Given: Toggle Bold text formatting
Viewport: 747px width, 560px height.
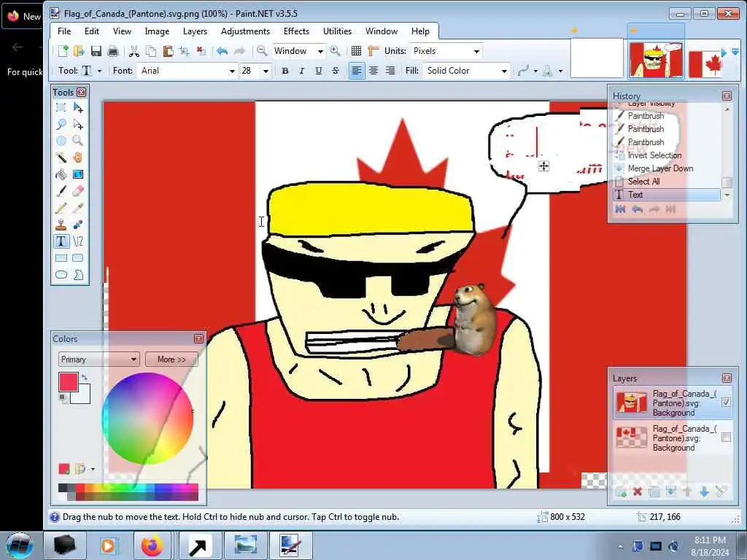Looking at the screenshot, I should [285, 71].
